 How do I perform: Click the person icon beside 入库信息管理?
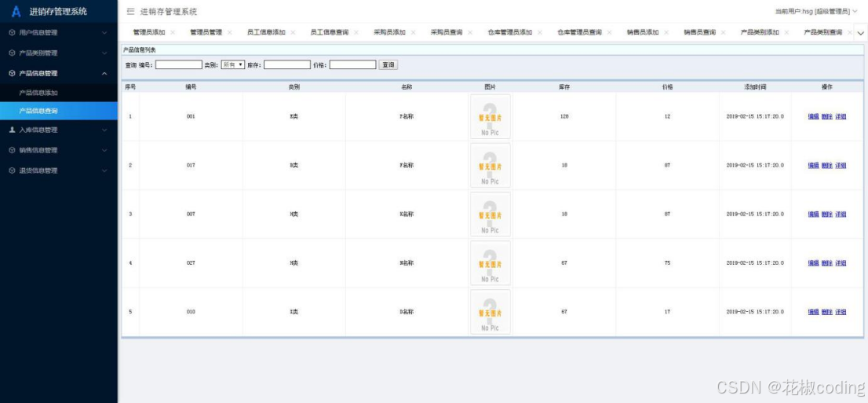[13, 130]
